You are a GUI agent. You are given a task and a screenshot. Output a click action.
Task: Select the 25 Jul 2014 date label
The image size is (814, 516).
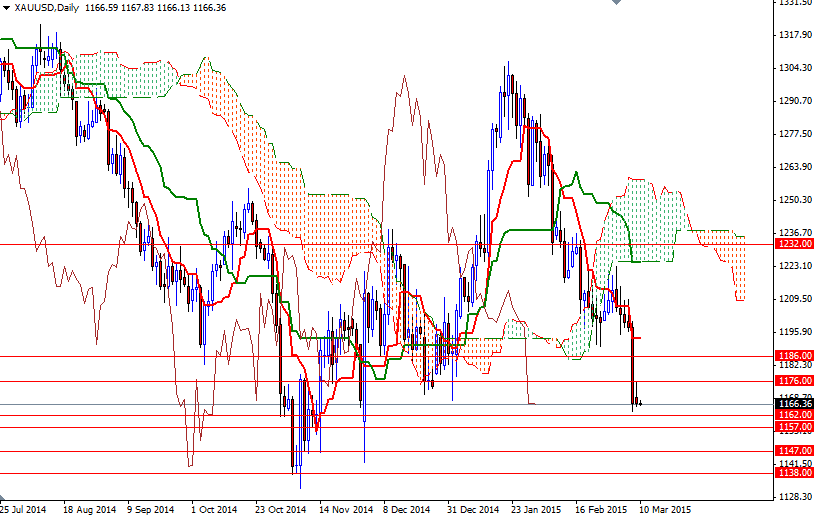[x=23, y=510]
